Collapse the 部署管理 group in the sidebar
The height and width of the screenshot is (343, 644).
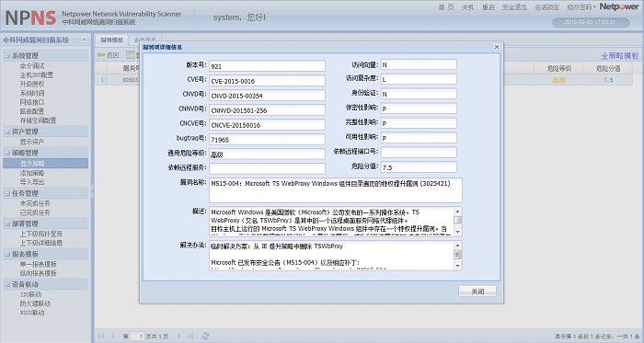pos(7,223)
